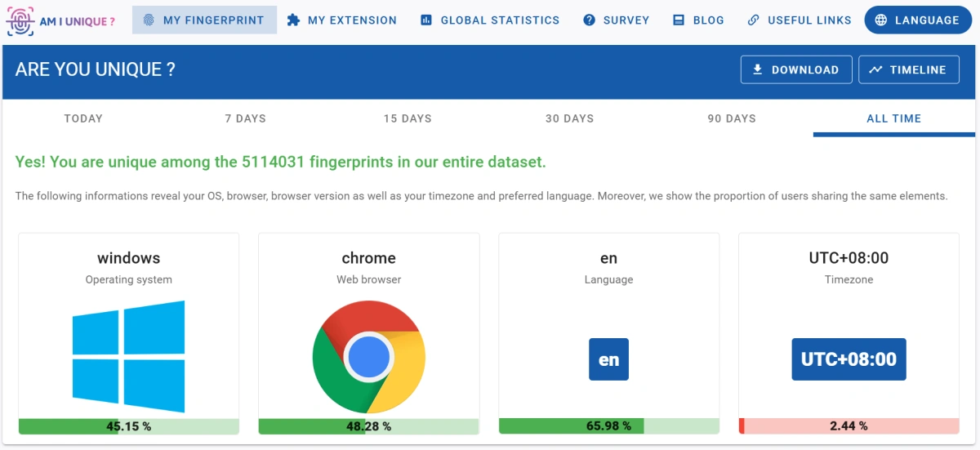This screenshot has height=450, width=980.
Task: Click the 'chrome' card title
Action: (x=368, y=258)
